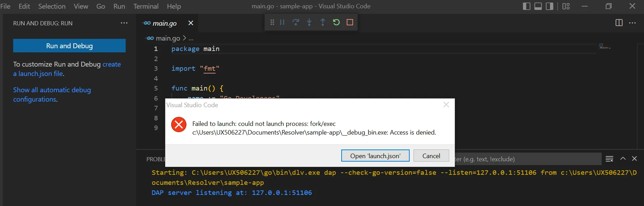
Task: Click the editor minimap
Action: [604, 47]
